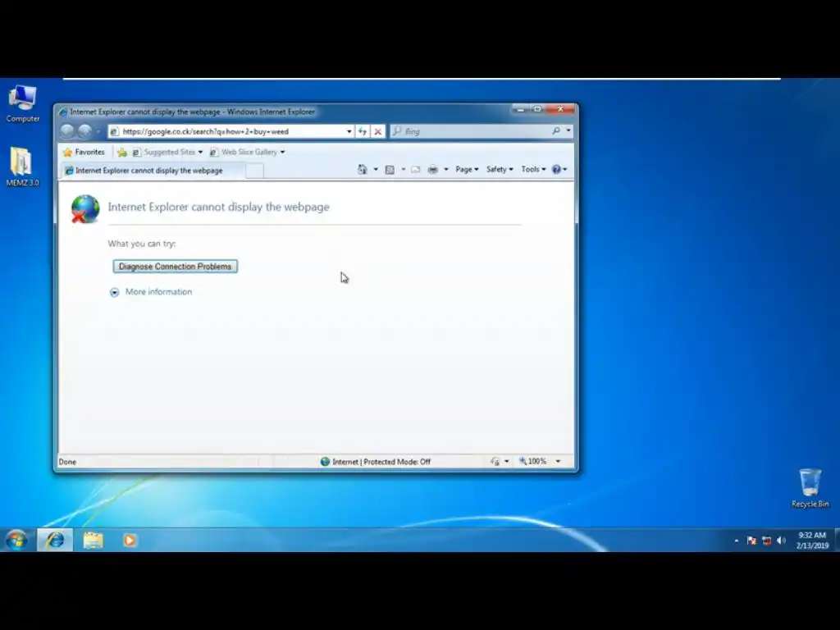Viewport: 840px width, 630px height.
Task: Click into the URL address bar
Action: (231, 131)
